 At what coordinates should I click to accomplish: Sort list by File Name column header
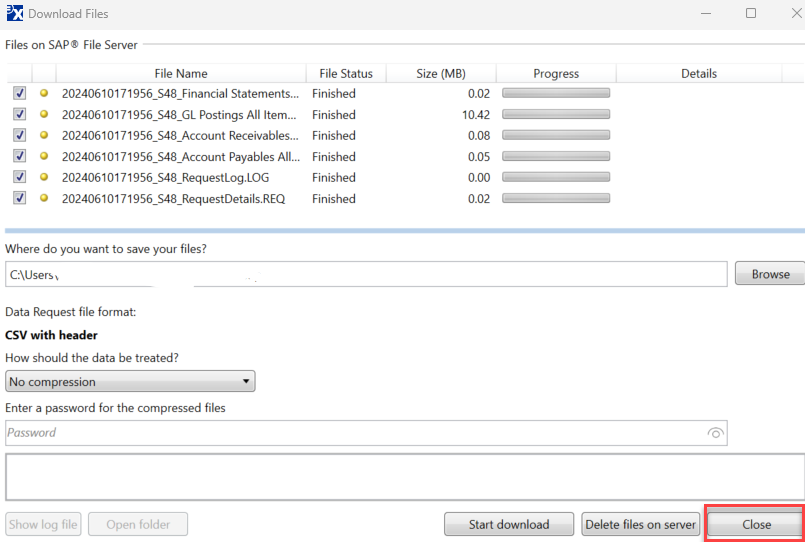181,73
